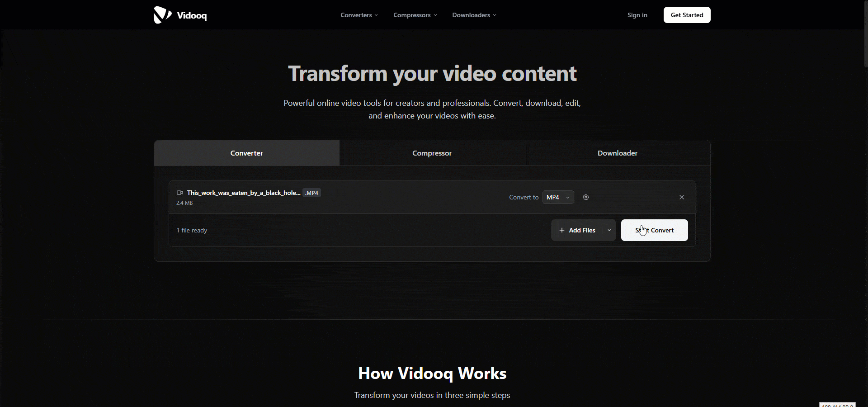
Task: Click the plus icon in Add Files
Action: [562, 230]
